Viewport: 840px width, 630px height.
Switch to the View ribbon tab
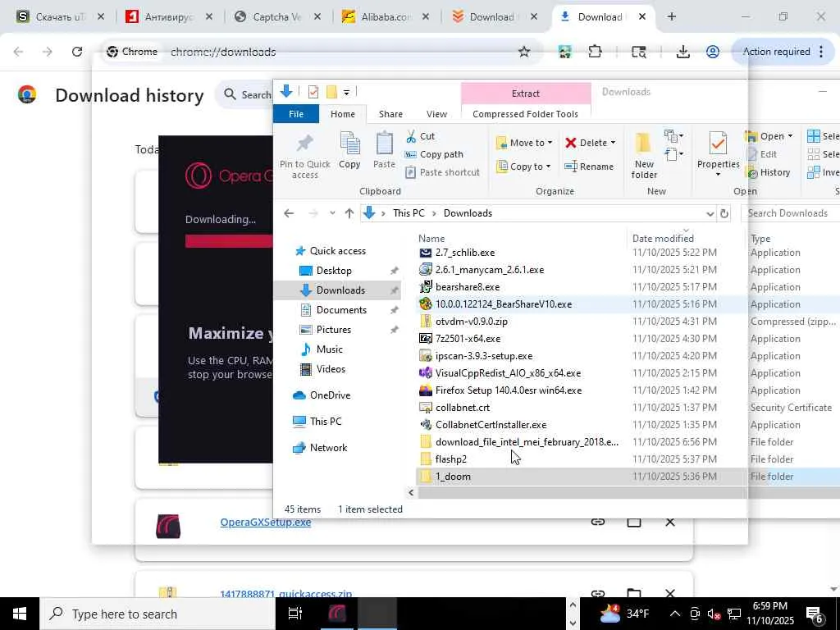436,113
